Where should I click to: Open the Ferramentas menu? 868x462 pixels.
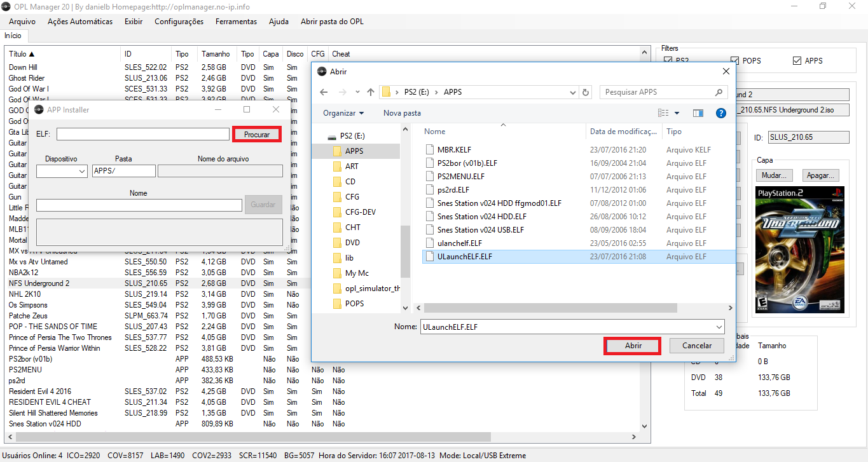click(236, 22)
